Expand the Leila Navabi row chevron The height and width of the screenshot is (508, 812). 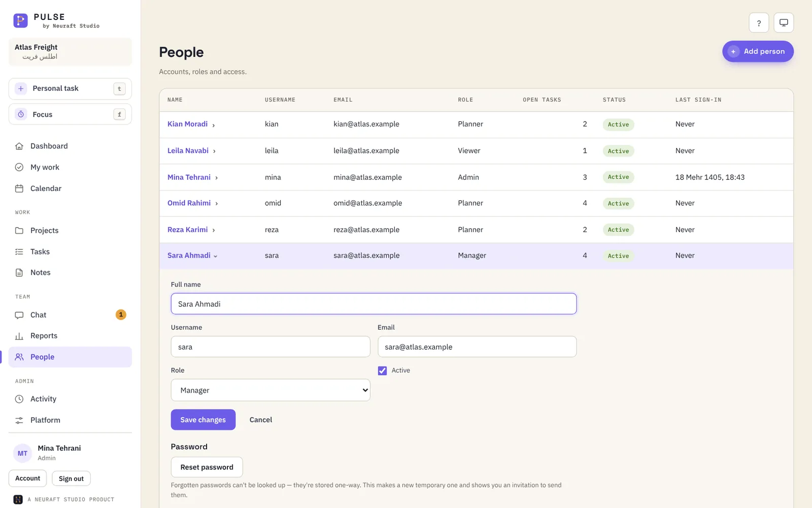coord(214,151)
